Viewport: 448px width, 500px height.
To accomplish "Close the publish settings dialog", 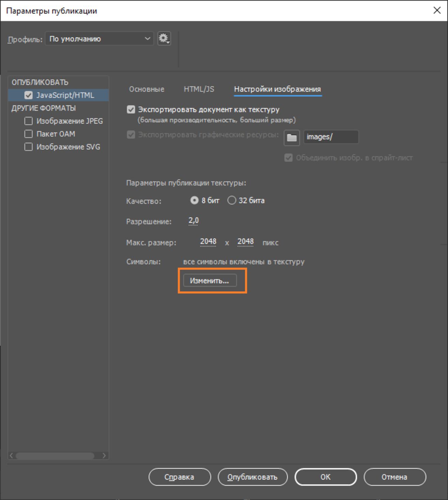I will click(437, 10).
